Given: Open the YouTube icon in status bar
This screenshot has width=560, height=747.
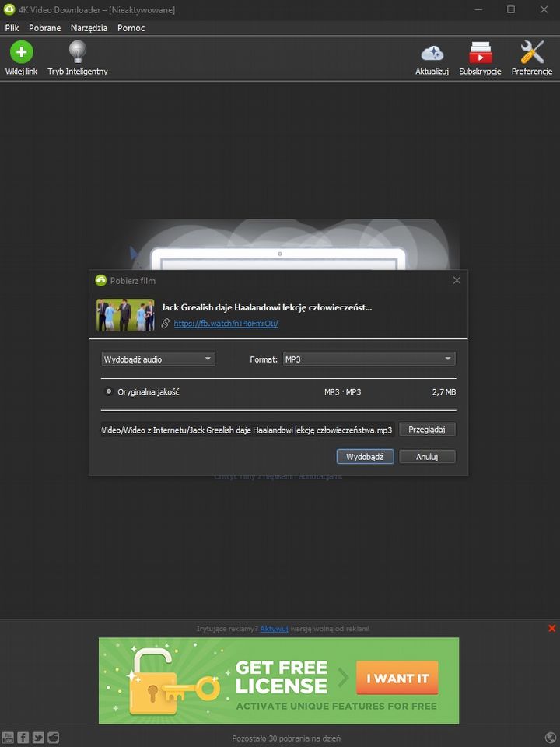Looking at the screenshot, I should click(9, 738).
